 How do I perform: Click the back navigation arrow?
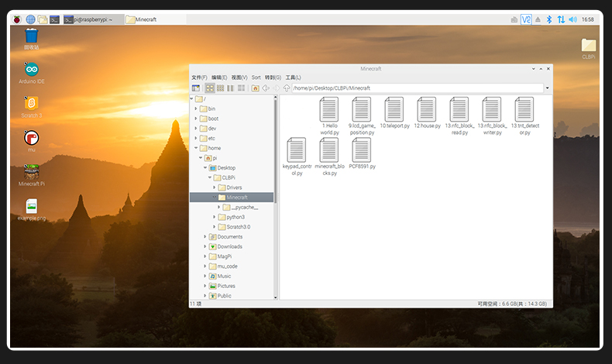[x=266, y=88]
